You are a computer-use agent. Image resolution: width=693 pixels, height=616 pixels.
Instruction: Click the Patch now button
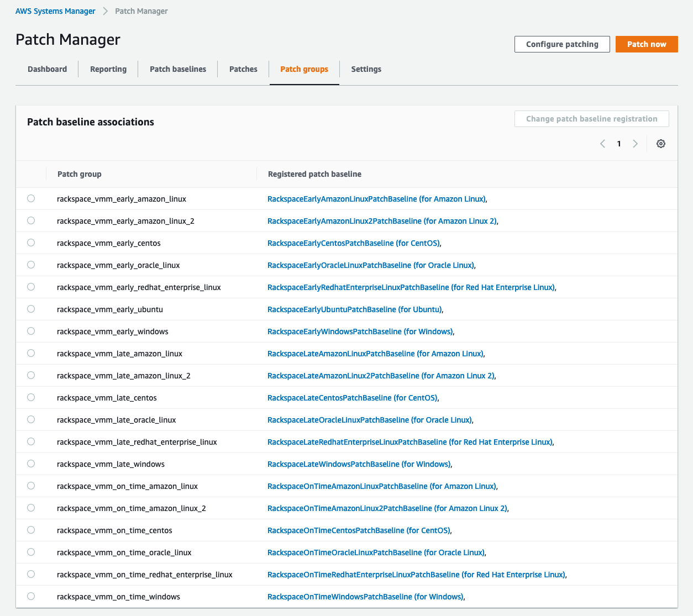click(x=647, y=44)
